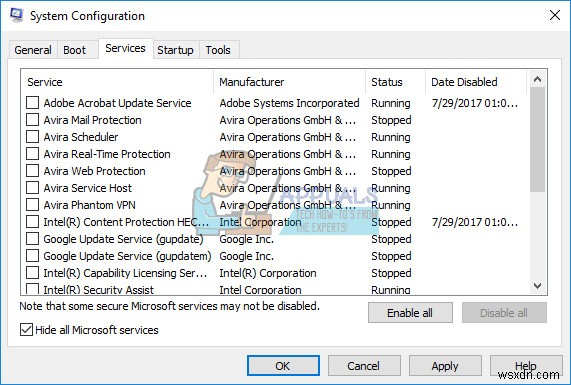This screenshot has height=385, width=571.
Task: Select Intel(R) Capability Licensing Service name
Action: click(125, 273)
